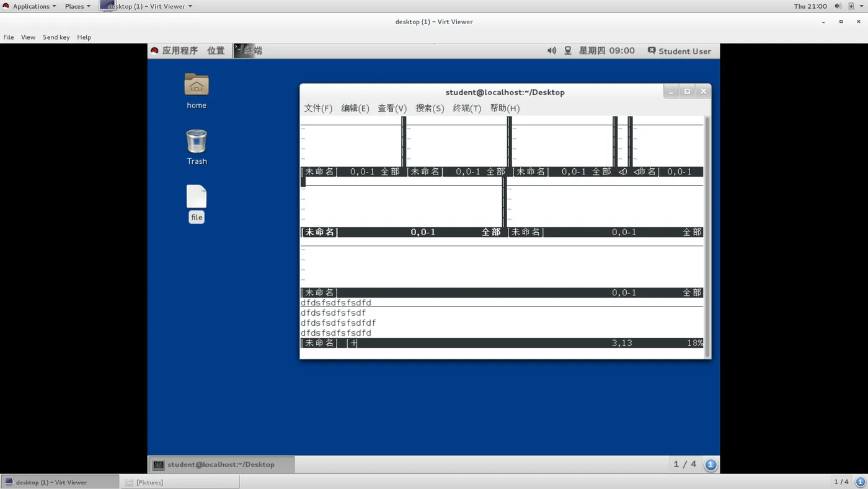Click the terminal title bar student@localhost:~/Desktop

[505, 92]
